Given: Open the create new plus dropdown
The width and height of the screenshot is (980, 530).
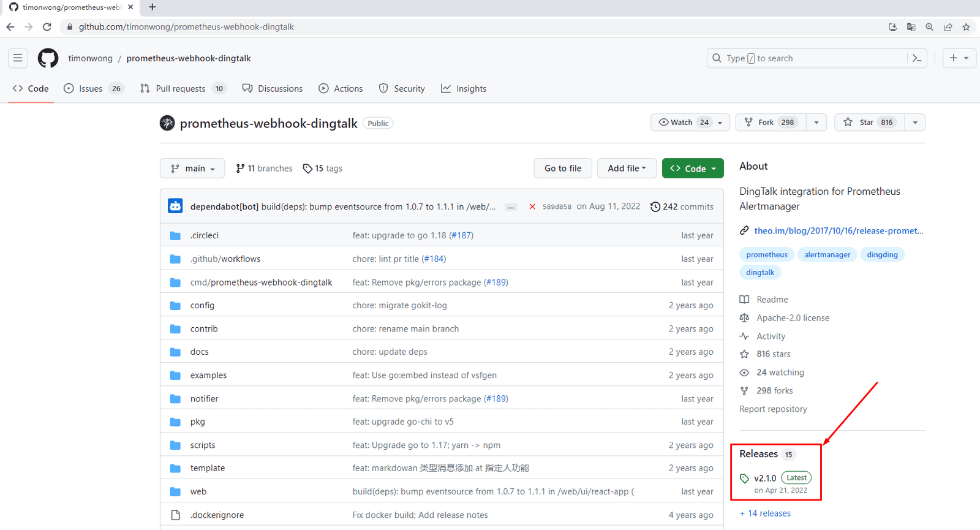Looking at the screenshot, I should pyautogui.click(x=959, y=58).
